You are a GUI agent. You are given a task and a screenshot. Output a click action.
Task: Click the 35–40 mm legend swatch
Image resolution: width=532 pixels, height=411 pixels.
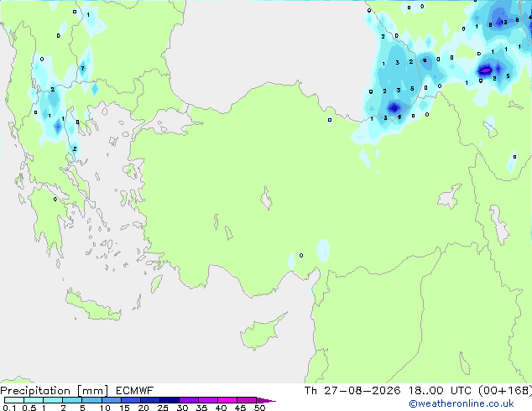click(207, 400)
